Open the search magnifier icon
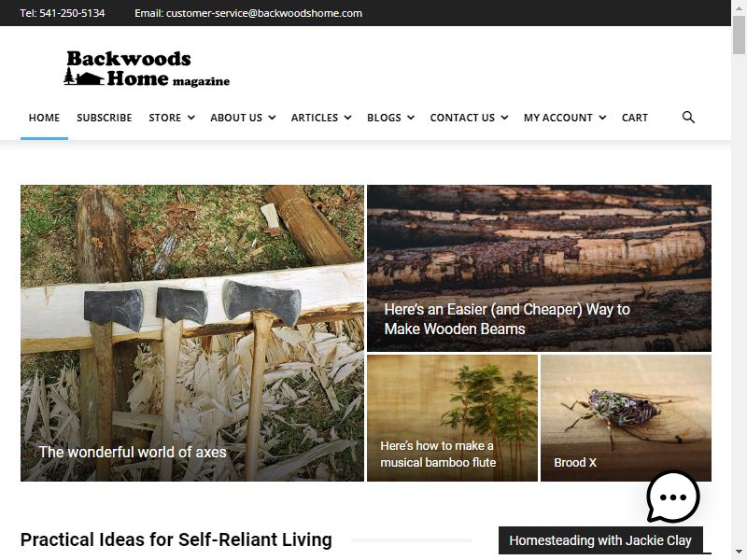This screenshot has height=560, width=747. (x=688, y=118)
